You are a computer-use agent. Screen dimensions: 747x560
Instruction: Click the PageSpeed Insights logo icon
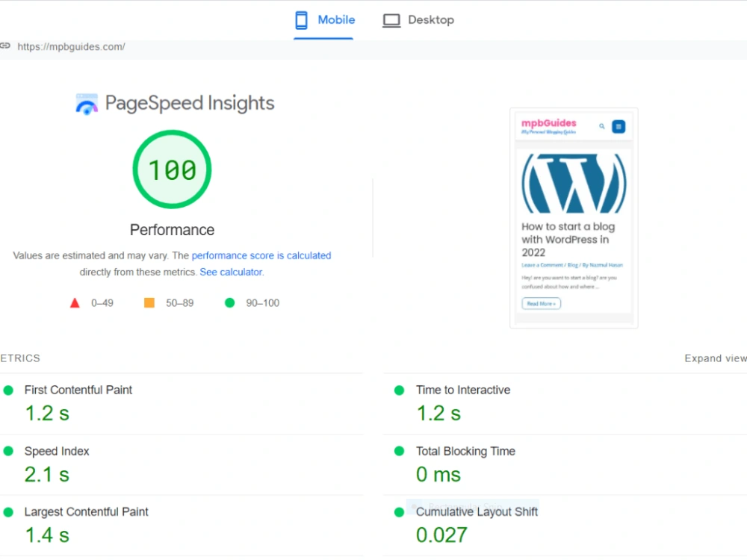coord(87,104)
